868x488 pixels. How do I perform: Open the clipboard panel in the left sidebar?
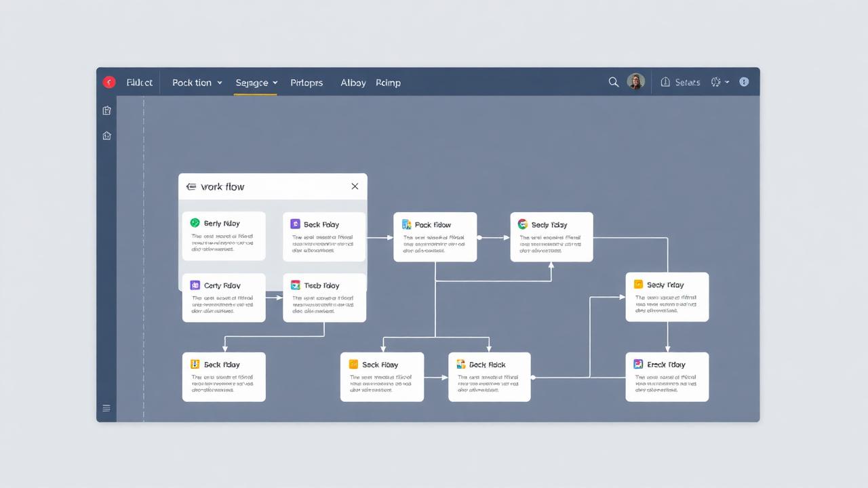[x=106, y=110]
